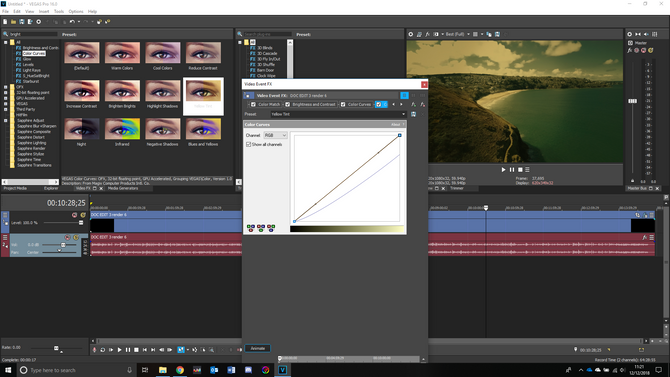Toggle split screen view in preview toolbar
670x377 pixels.
[436, 34]
